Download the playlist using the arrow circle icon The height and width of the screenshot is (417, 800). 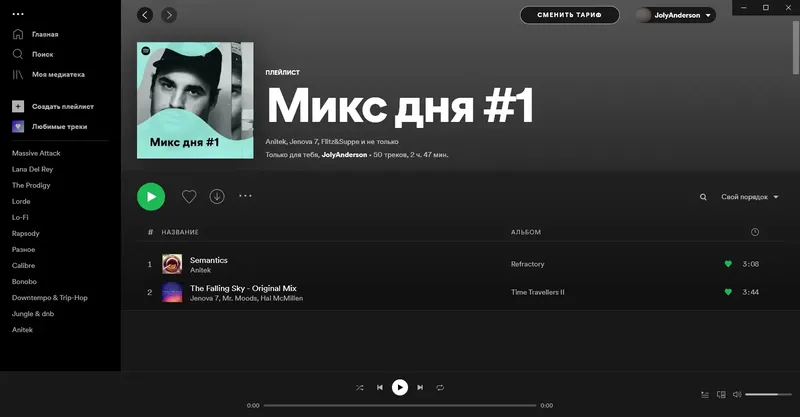[x=217, y=197]
